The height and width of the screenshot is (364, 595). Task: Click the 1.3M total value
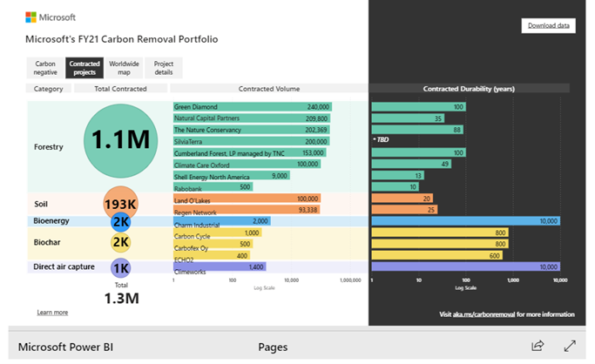point(121,299)
